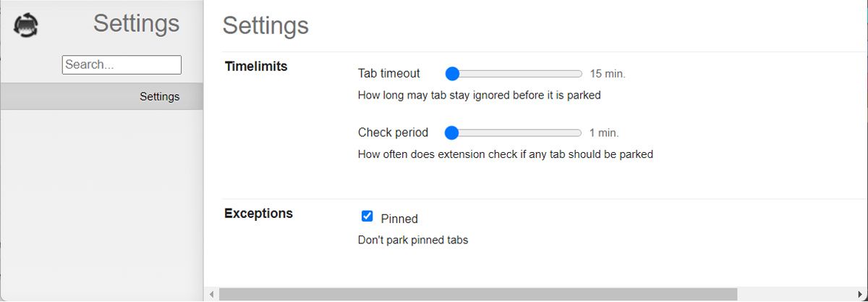The width and height of the screenshot is (868, 302).
Task: Click the horizontal scrollbar thumb
Action: click(477, 294)
